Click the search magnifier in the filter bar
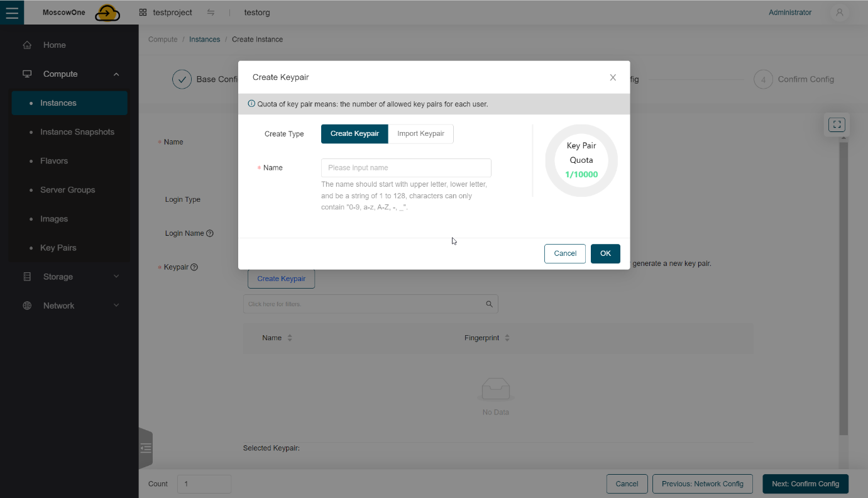The image size is (868, 498). click(489, 304)
